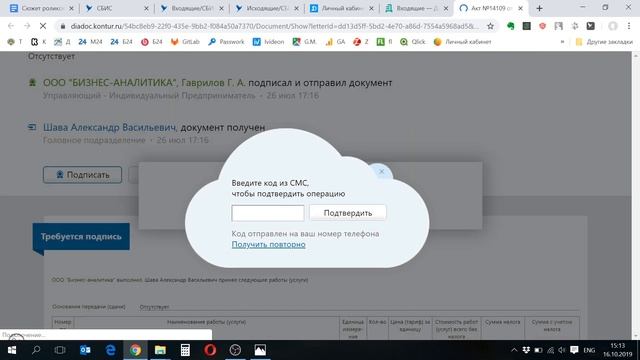This screenshot has height=360, width=640.
Task: Open volume control tray icon
Action: coord(562,350)
